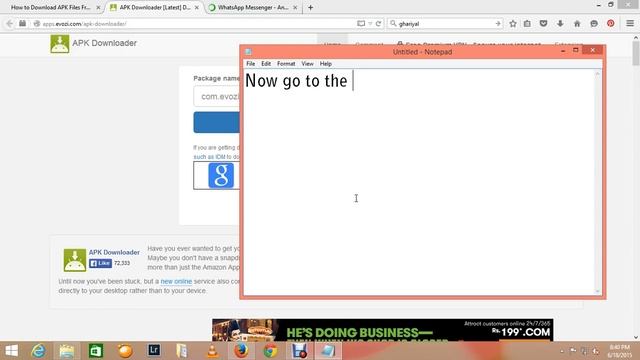Click the Firefox address bar URL
The height and width of the screenshot is (360, 640).
click(x=84, y=24)
